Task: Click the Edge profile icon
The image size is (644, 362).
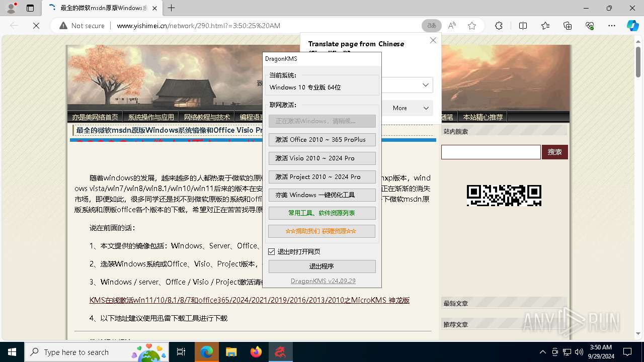Action: pos(11,8)
